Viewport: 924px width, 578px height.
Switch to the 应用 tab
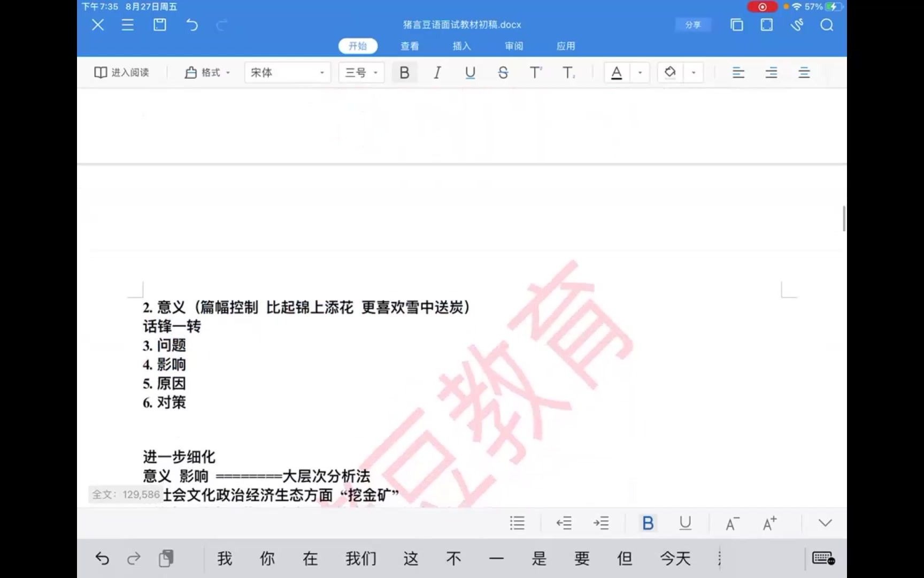(x=566, y=46)
